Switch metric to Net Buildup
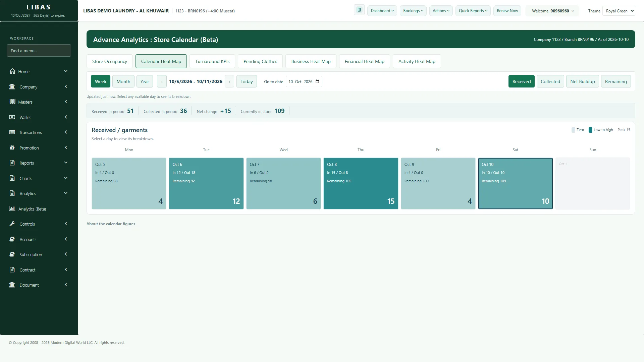Viewport: 644px width, 362px height. pyautogui.click(x=583, y=81)
